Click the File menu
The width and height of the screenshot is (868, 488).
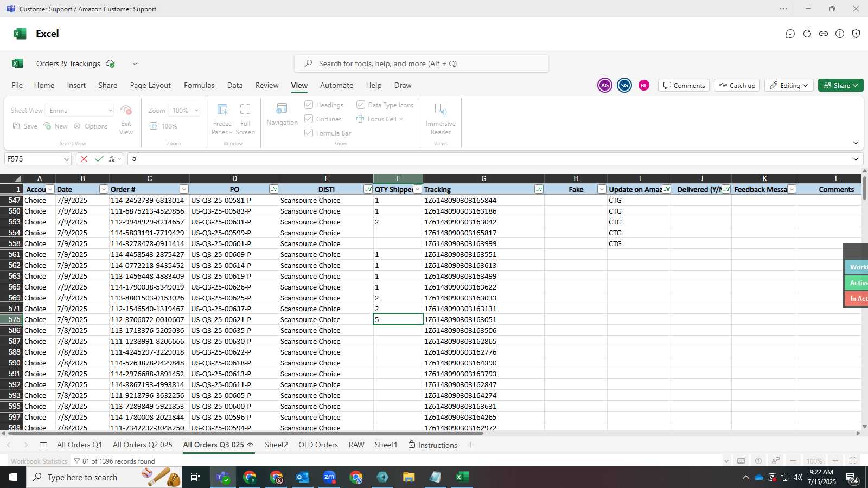[17, 85]
